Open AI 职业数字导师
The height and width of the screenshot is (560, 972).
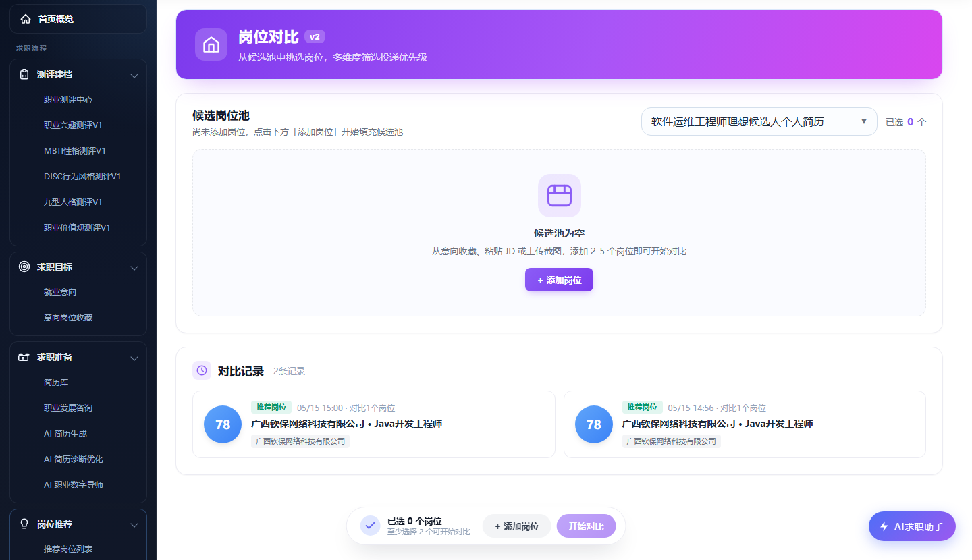(74, 485)
